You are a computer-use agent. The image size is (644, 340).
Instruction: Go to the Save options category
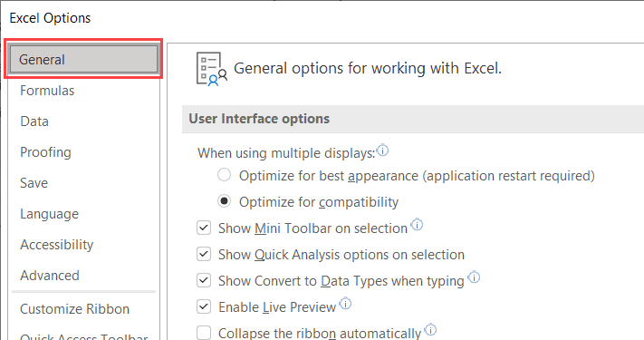(x=34, y=183)
